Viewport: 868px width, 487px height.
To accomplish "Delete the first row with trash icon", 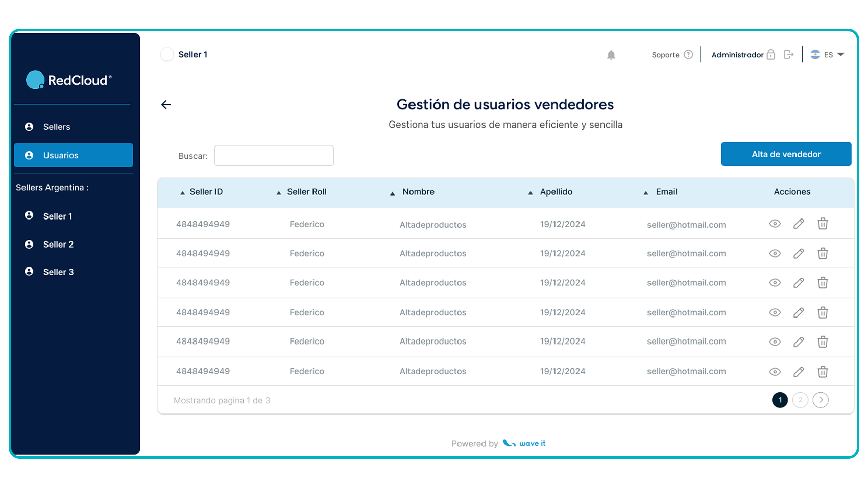I will 823,224.
